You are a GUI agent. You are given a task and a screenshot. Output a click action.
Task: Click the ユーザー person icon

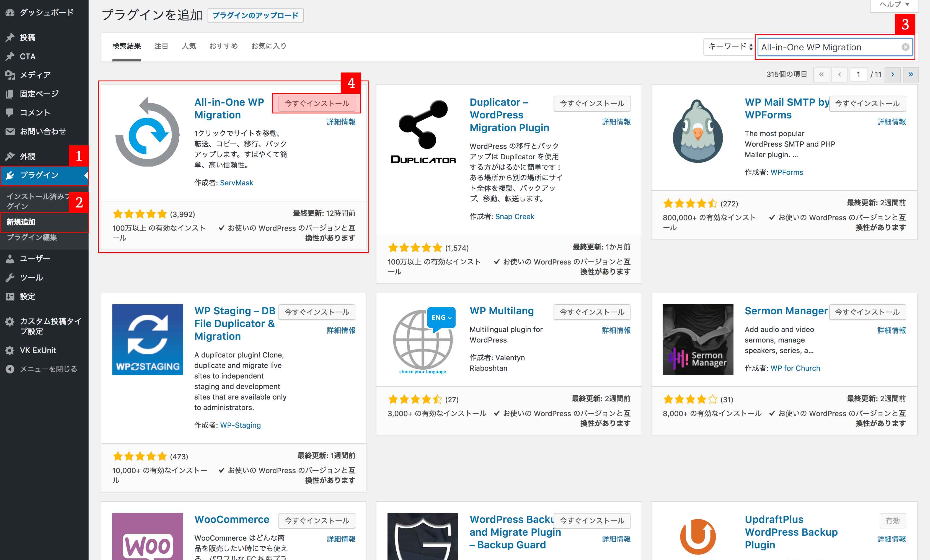click(10, 258)
